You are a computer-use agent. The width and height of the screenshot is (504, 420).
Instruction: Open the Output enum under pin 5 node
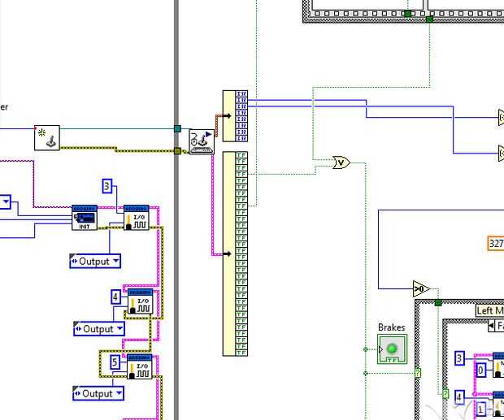[98, 393]
